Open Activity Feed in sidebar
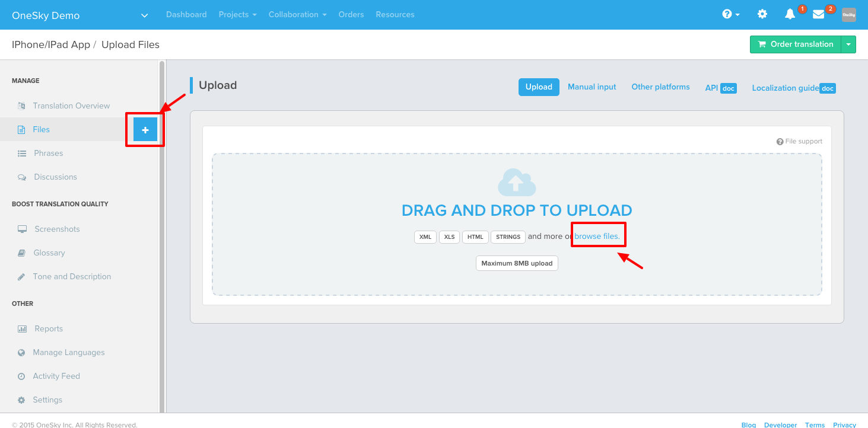Screen dimensions: 868x428 point(56,376)
